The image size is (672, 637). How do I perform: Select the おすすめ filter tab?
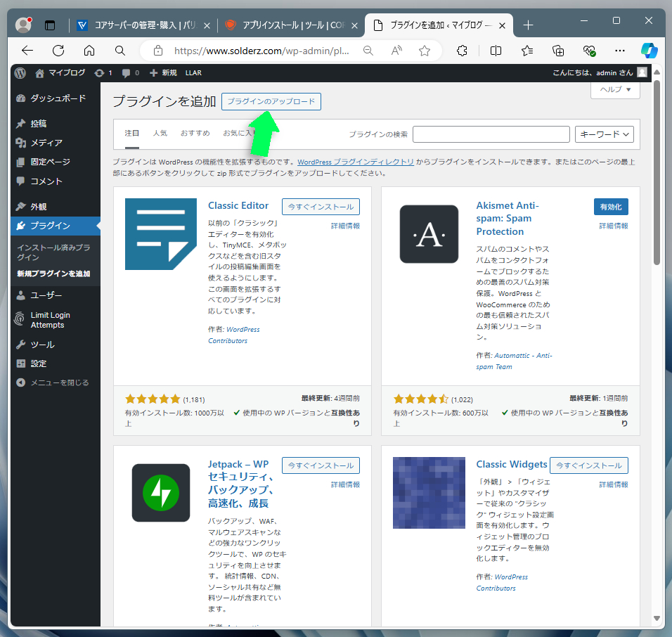(x=195, y=134)
